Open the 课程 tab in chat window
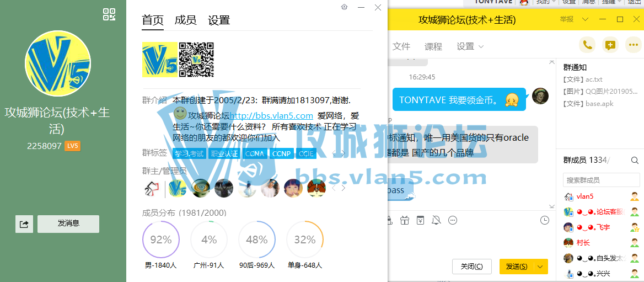 [x=433, y=46]
